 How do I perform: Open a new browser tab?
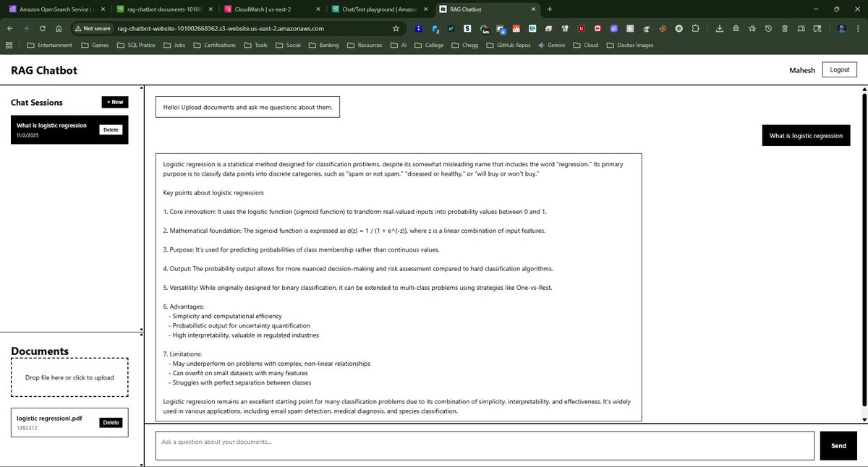[x=550, y=9]
